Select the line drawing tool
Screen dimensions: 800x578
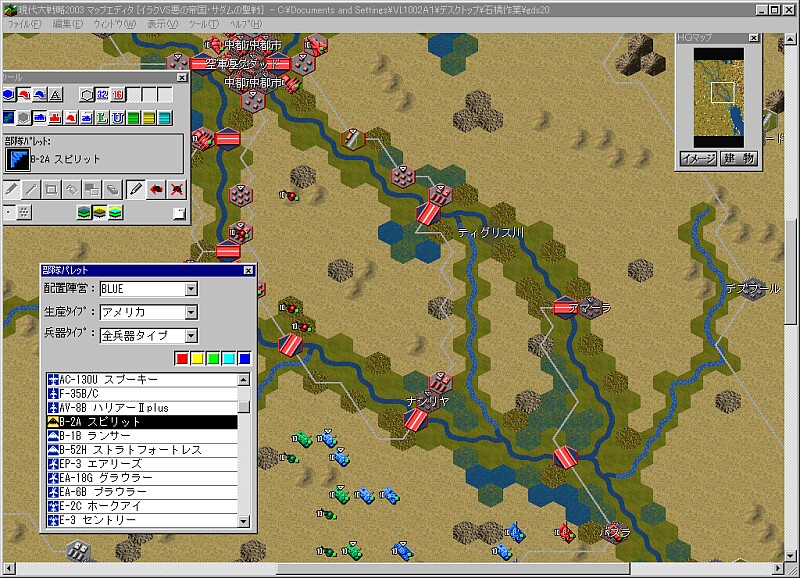pyautogui.click(x=31, y=190)
